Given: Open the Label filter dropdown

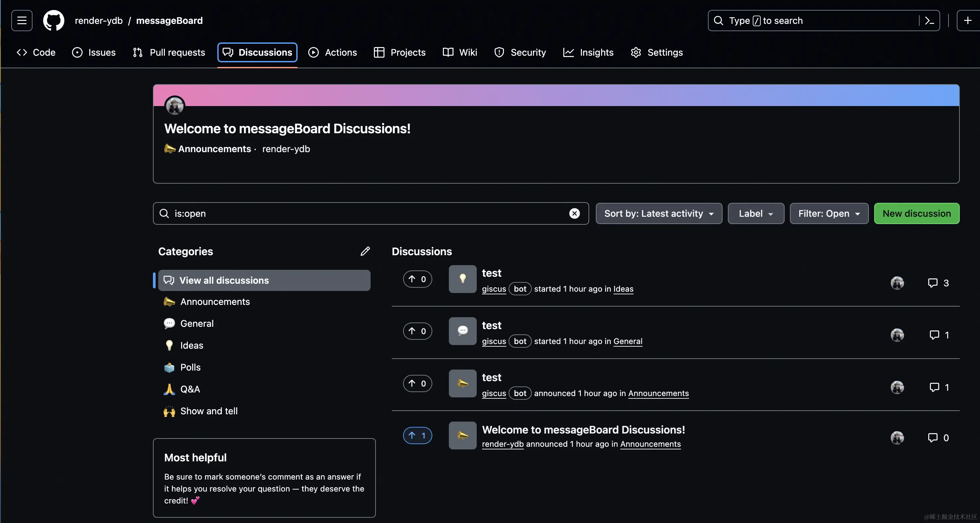Looking at the screenshot, I should pos(755,214).
